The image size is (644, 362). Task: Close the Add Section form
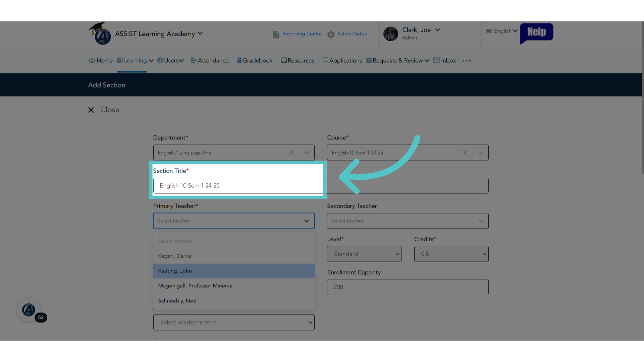pos(104,110)
